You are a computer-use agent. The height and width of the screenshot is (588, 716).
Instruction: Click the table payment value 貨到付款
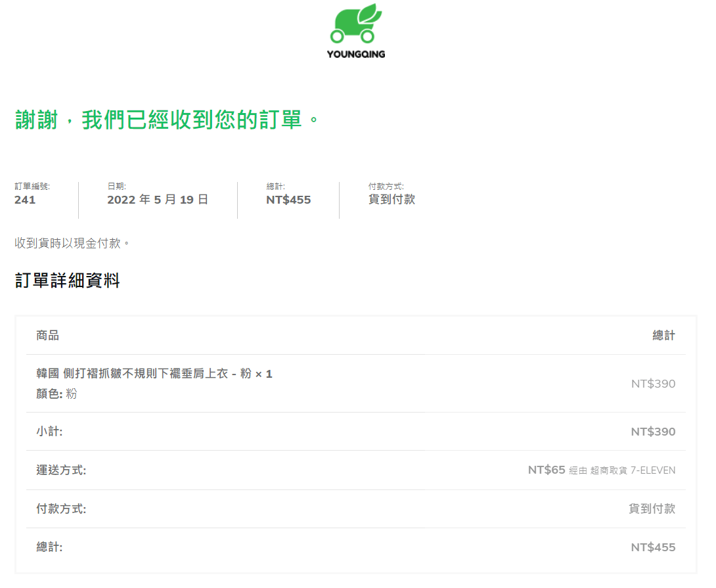(x=652, y=509)
